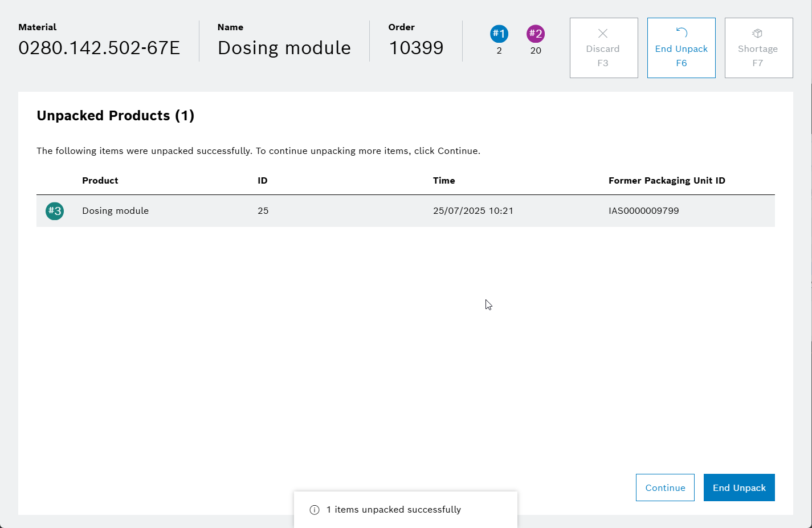This screenshot has height=528, width=812.
Task: Click the timestamp 25/07/2025 10:21
Action: click(473, 211)
